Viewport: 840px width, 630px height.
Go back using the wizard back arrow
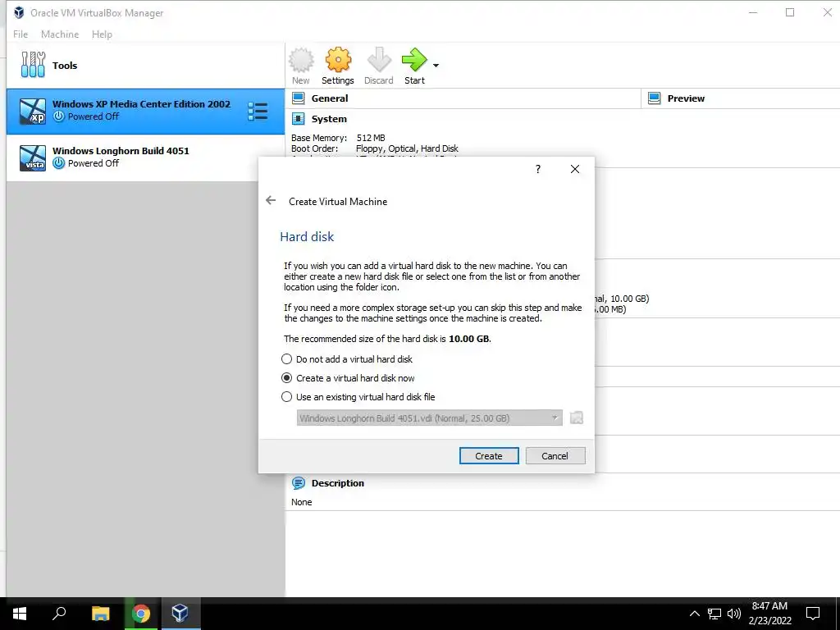271,200
